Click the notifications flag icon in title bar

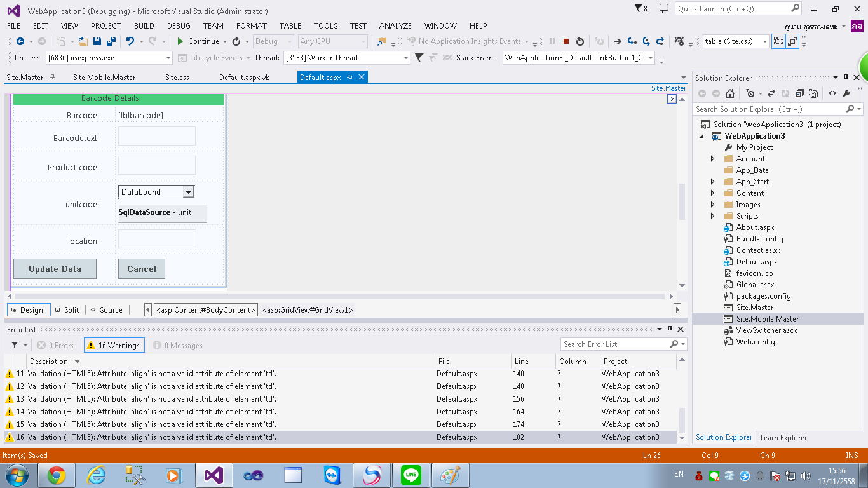coord(639,9)
